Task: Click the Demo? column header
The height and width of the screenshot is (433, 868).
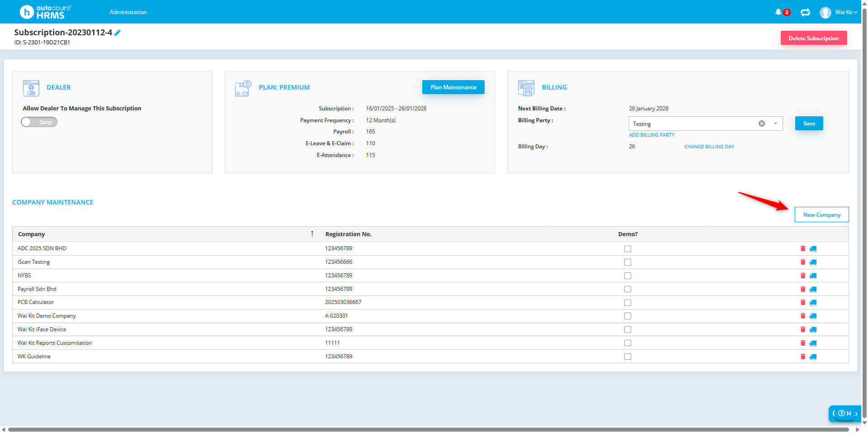Action: (x=628, y=234)
